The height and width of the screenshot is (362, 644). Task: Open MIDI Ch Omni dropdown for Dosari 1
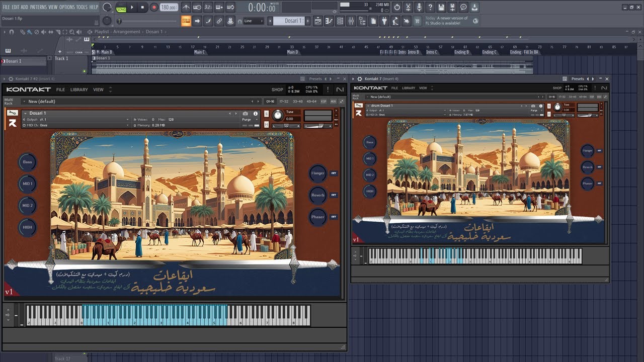(75, 125)
